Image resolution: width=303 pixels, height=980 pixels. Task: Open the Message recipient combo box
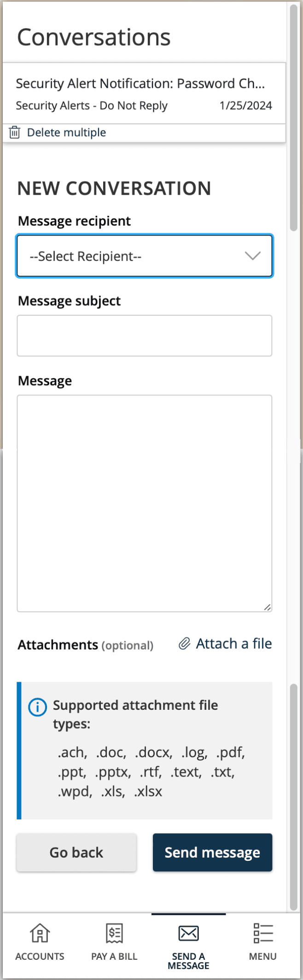[x=145, y=256]
